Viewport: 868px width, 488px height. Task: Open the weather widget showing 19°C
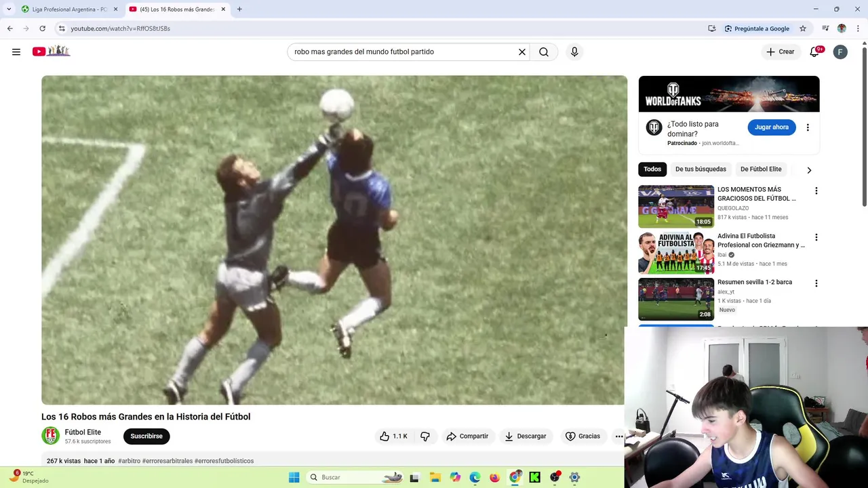pos(28,476)
